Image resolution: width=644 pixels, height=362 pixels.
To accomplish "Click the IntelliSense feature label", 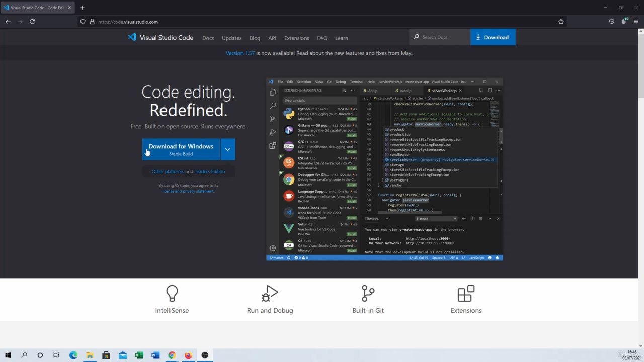I will coord(172,310).
